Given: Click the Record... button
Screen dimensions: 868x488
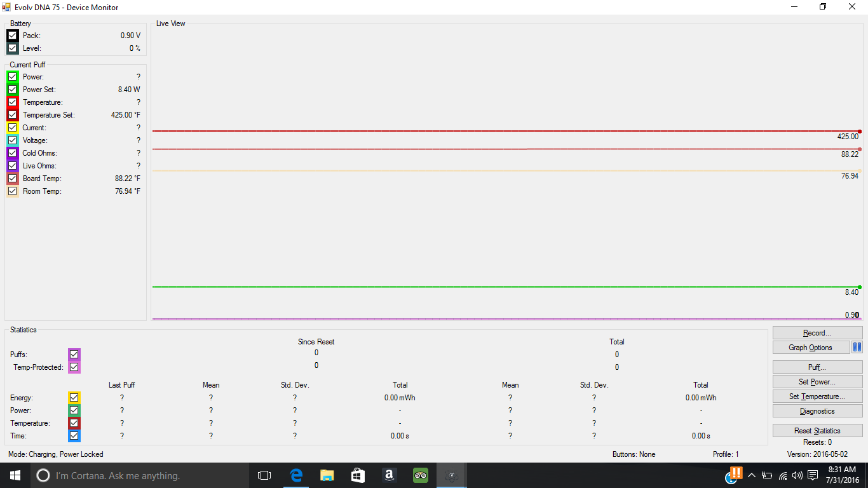Looking at the screenshot, I should tap(817, 333).
